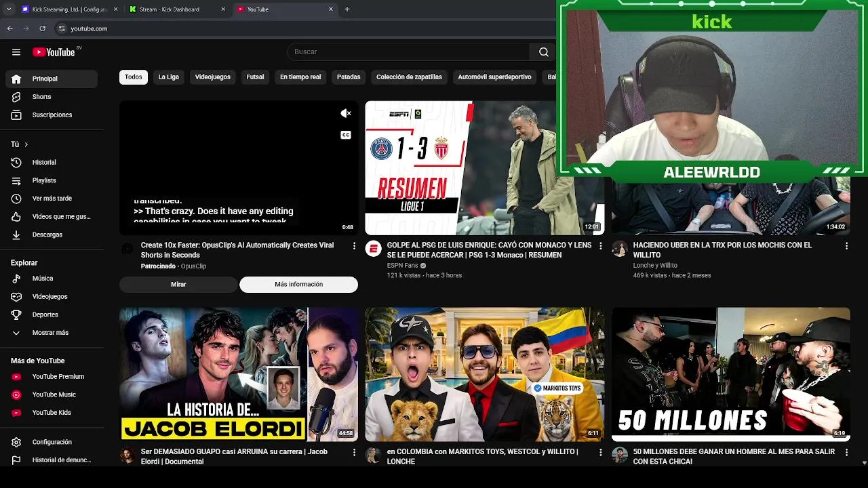Open options menu for the Colombia Markitos Toys video
Image resolution: width=868 pixels, height=488 pixels.
click(x=600, y=452)
